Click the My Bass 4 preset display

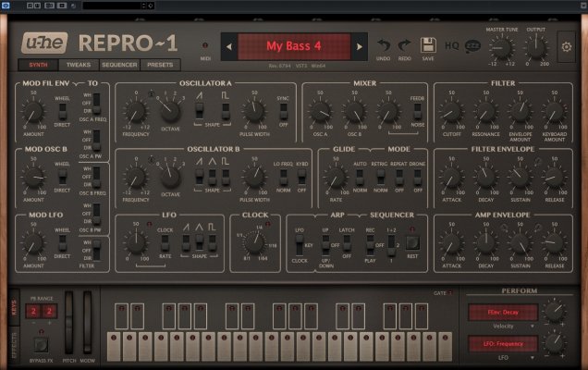[294, 46]
